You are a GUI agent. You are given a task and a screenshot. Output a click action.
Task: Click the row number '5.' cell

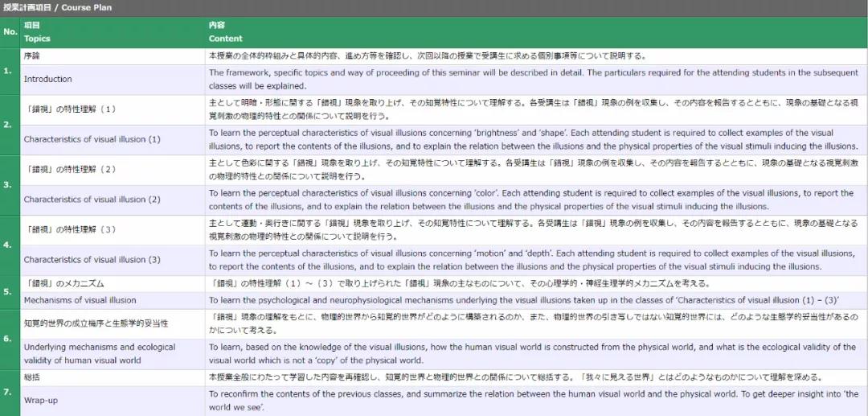(x=10, y=291)
